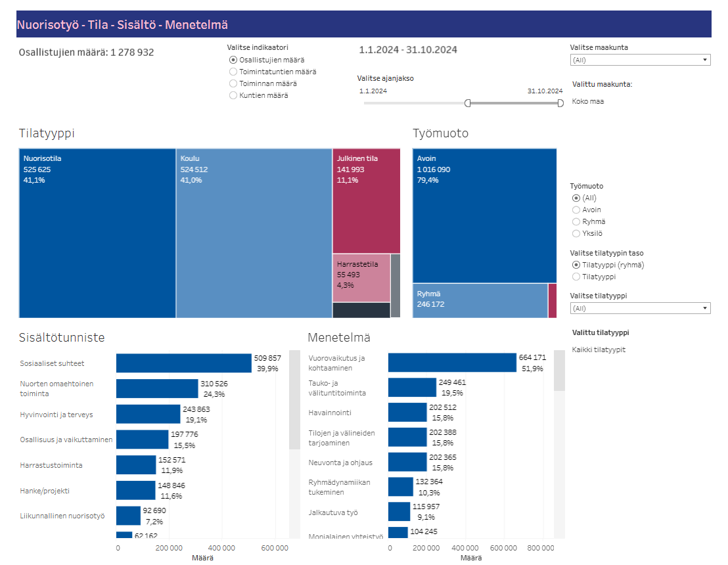Click the Havainnointi bar
The image size is (728, 565).
point(407,413)
